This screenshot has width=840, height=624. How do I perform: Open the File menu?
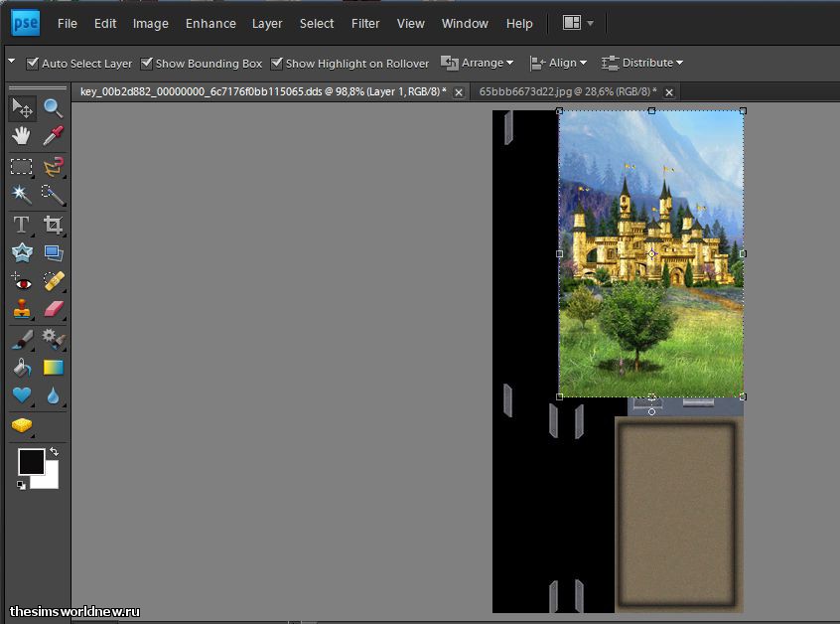67,24
